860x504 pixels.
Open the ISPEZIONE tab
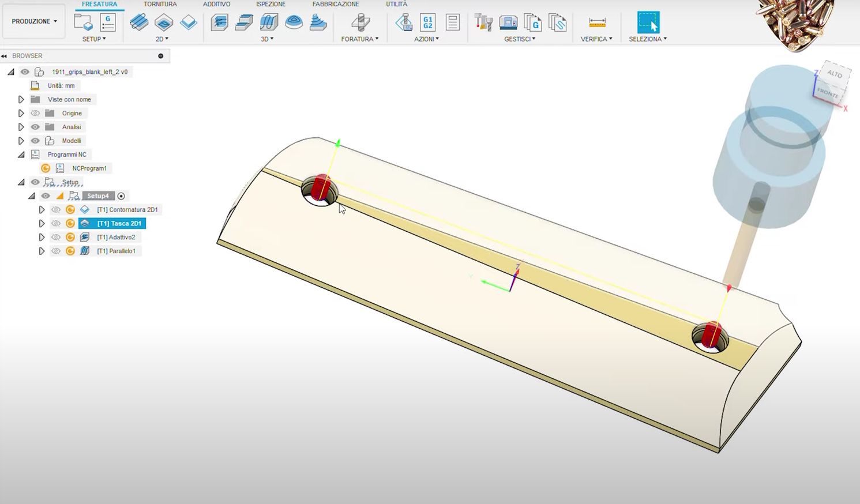[x=271, y=4]
